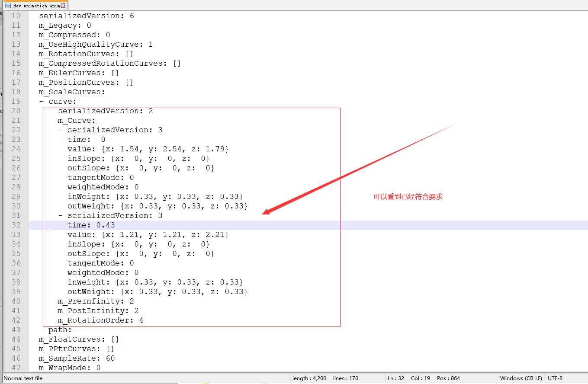Image resolution: width=588 pixels, height=384 pixels.
Task: Place cursor in 'serializedVersion: 6' line
Action: (x=87, y=16)
